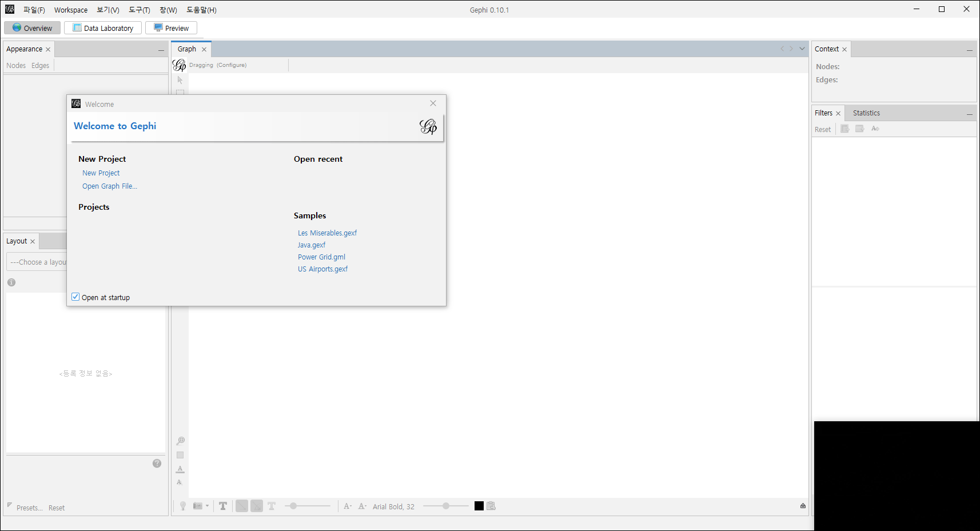Click the Gephi logo in Graph toolbar

pyautogui.click(x=180, y=65)
